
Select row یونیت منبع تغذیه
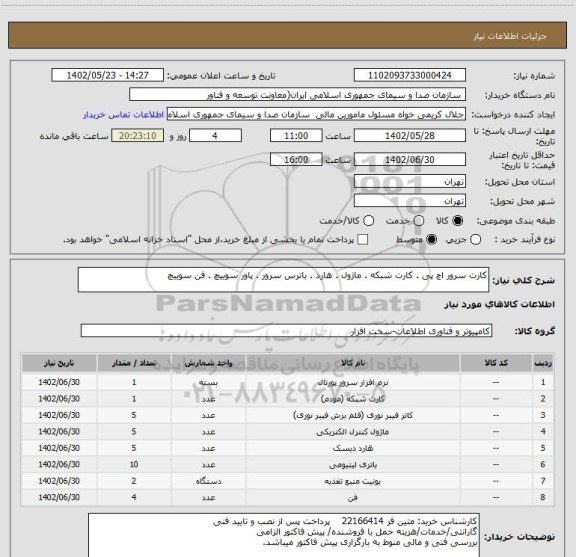(287, 481)
